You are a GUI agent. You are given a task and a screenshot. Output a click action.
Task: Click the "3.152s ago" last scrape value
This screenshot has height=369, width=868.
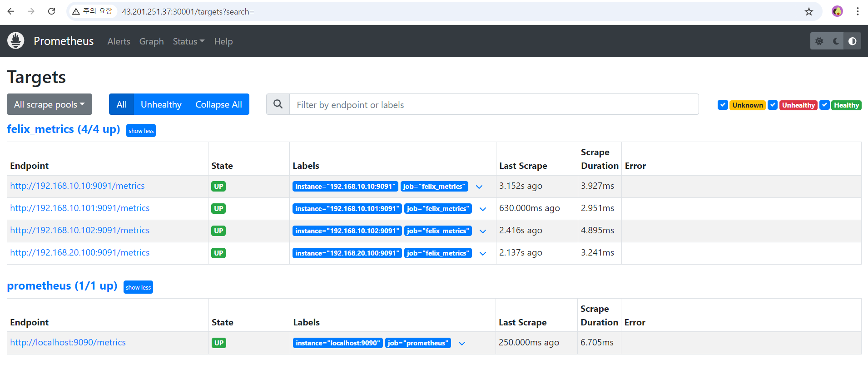521,186
